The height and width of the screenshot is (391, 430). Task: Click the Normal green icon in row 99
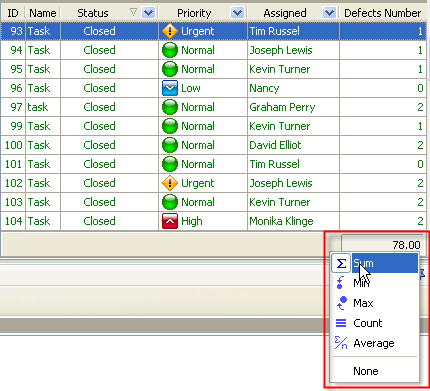pyautogui.click(x=170, y=126)
